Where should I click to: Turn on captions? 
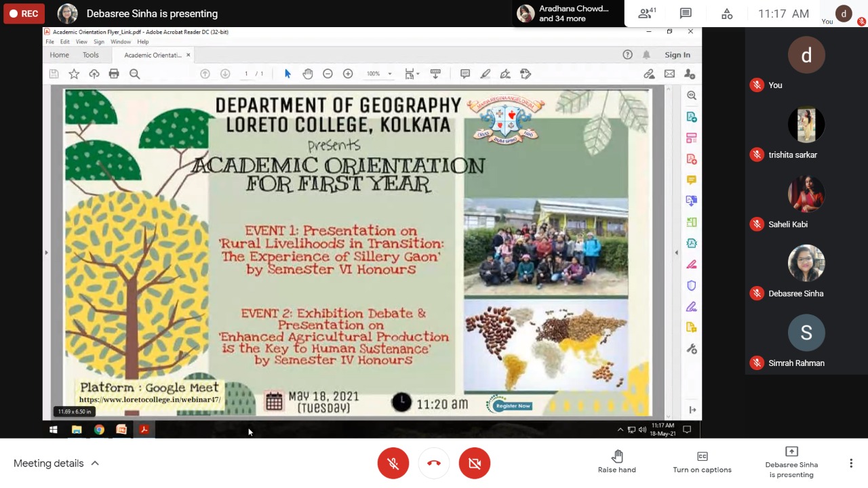point(702,456)
